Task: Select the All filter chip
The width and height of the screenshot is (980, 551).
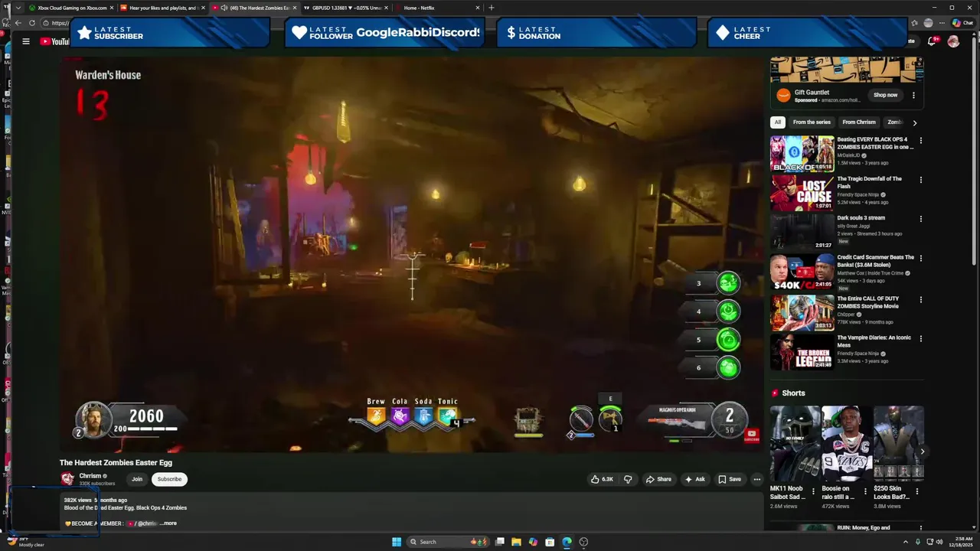Action: tap(778, 122)
